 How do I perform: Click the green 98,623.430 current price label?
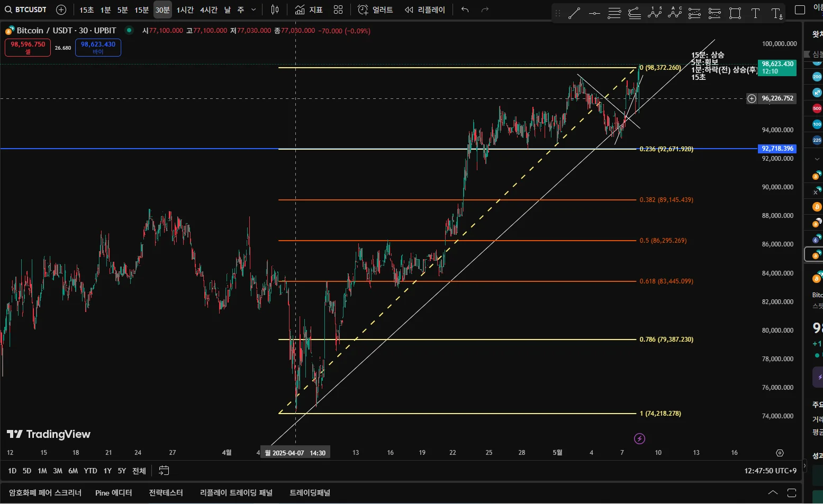[x=777, y=68]
